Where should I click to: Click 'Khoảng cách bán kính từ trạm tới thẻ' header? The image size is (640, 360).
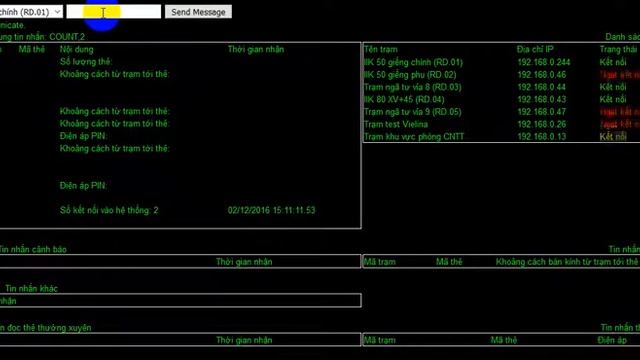(x=567, y=262)
